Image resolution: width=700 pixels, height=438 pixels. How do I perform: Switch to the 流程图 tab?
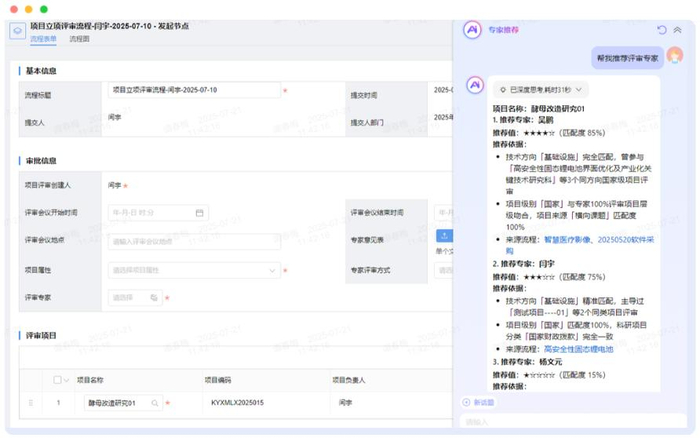[x=79, y=39]
